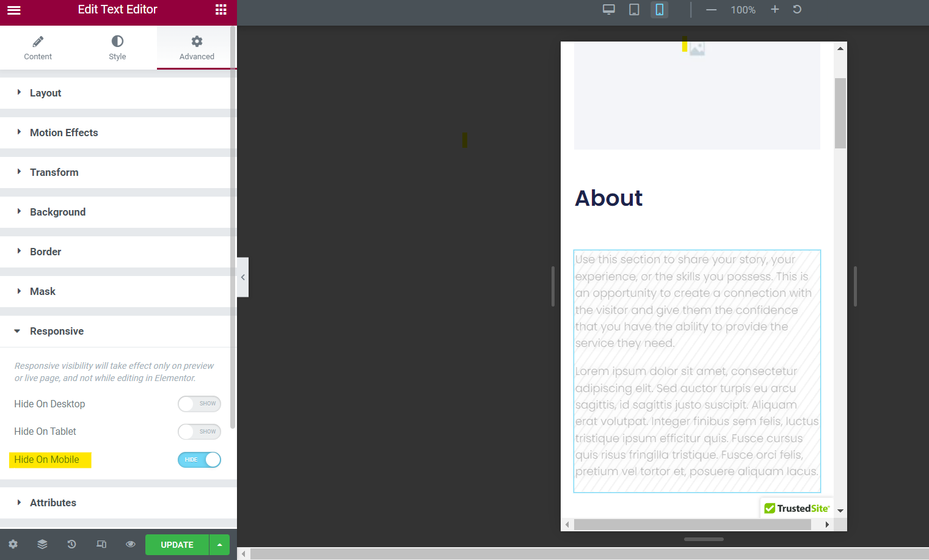This screenshot has width=929, height=560.
Task: Switch to the Content tab
Action: coord(38,48)
